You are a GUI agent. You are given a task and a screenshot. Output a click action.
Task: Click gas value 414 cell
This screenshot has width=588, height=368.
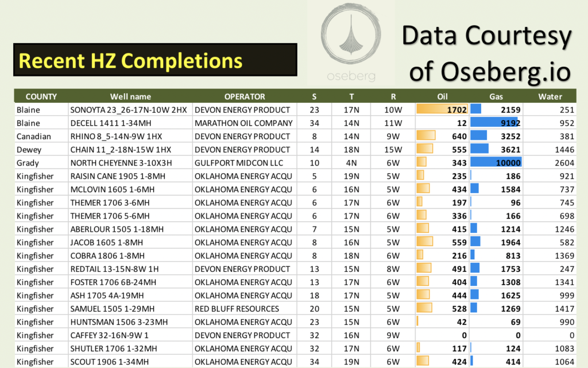pos(496,362)
